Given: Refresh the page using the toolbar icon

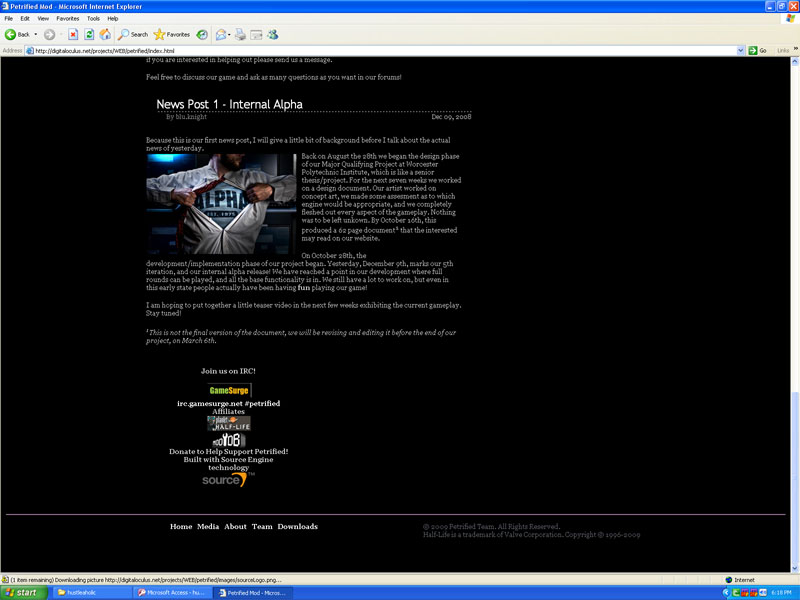Looking at the screenshot, I should click(x=89, y=34).
